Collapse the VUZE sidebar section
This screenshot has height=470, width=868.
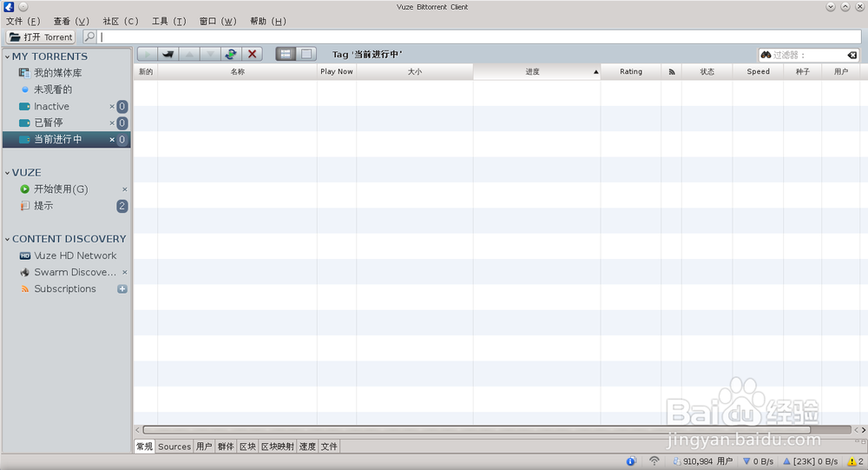[x=7, y=173]
